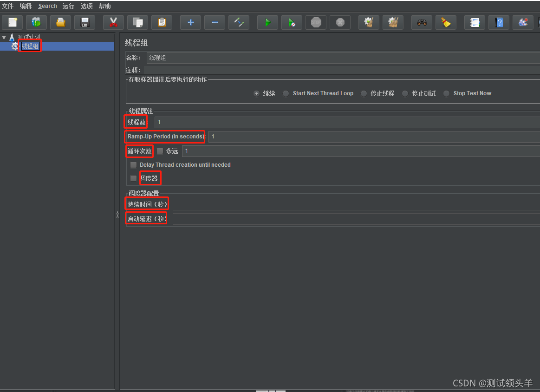The image size is (540, 392).
Task: Click the Paste clipboard icon
Action: click(162, 22)
